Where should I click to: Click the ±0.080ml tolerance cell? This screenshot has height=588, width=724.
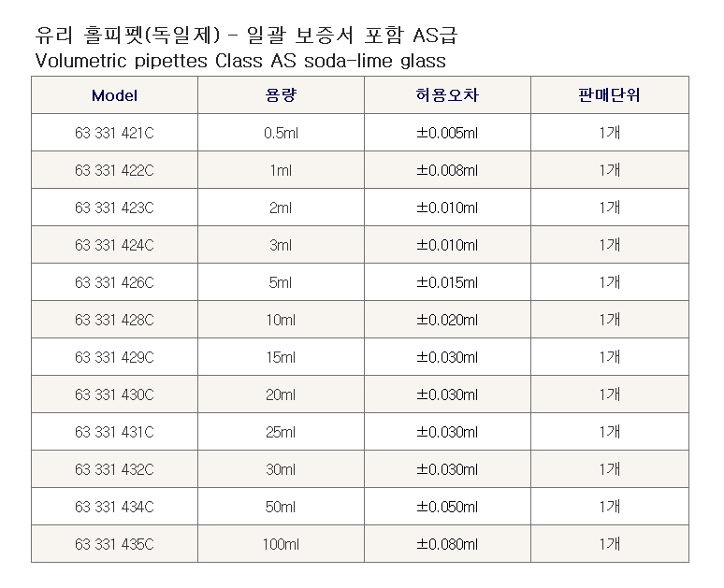point(447,544)
